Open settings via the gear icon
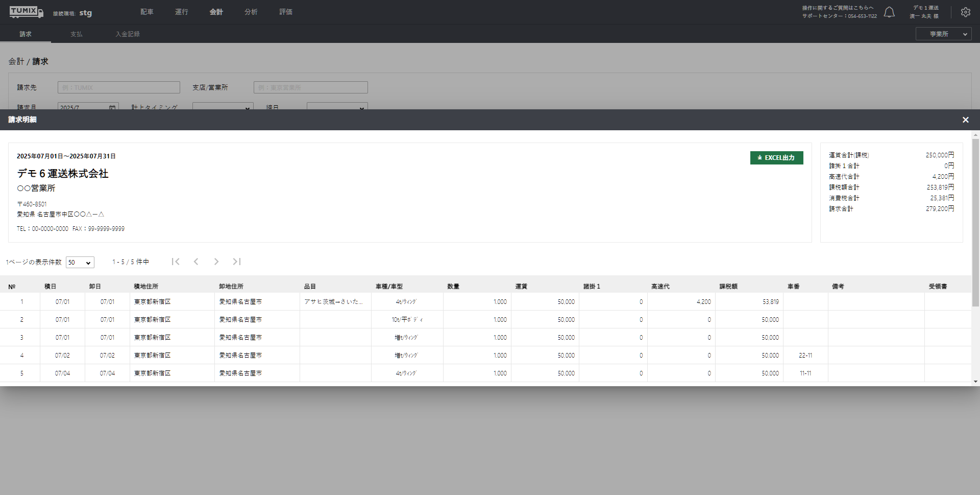 [x=965, y=12]
